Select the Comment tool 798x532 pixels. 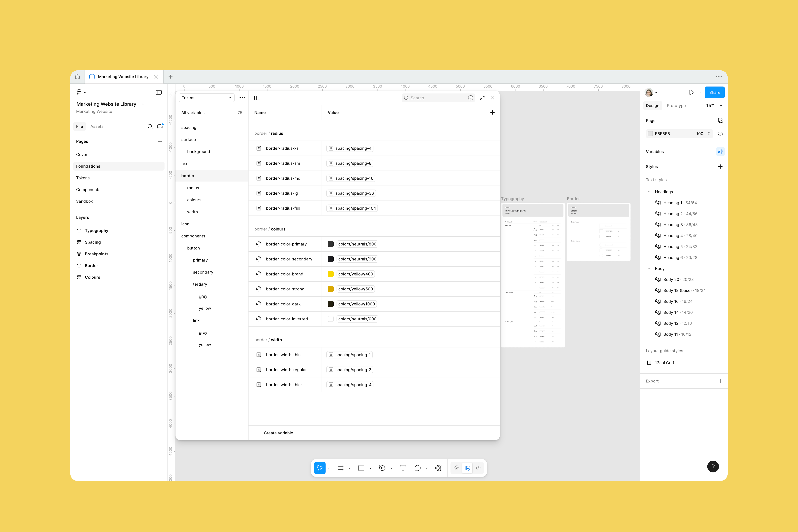[x=417, y=468]
